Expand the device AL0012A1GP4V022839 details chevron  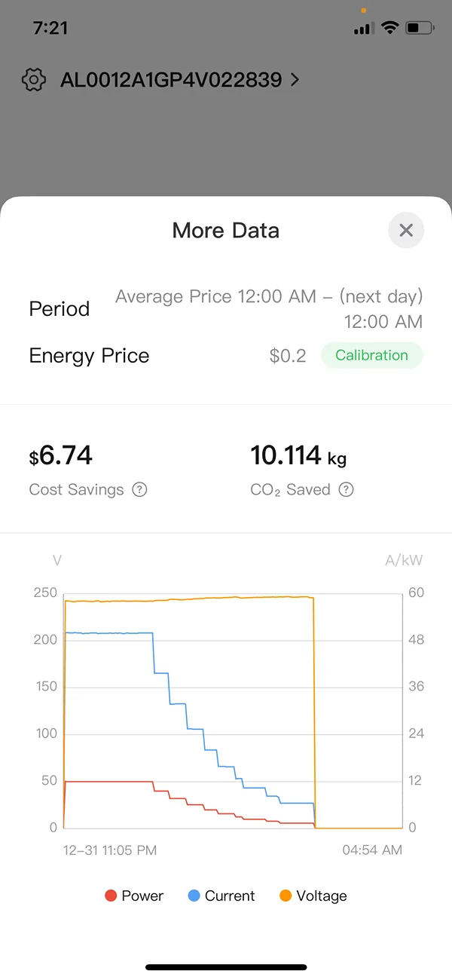coord(294,79)
